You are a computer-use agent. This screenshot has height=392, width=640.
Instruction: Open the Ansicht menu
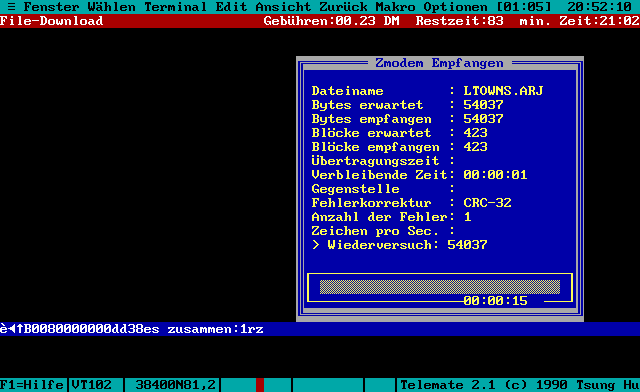(x=283, y=7)
